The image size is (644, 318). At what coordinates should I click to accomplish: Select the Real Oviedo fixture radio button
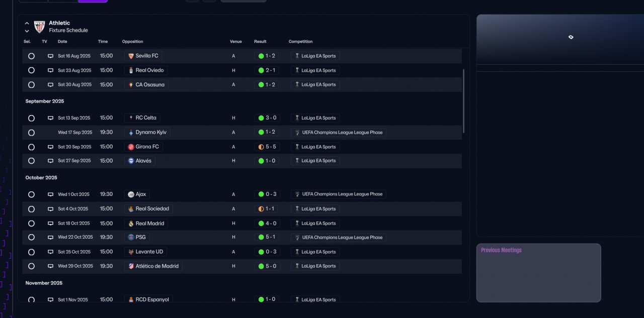pos(31,70)
